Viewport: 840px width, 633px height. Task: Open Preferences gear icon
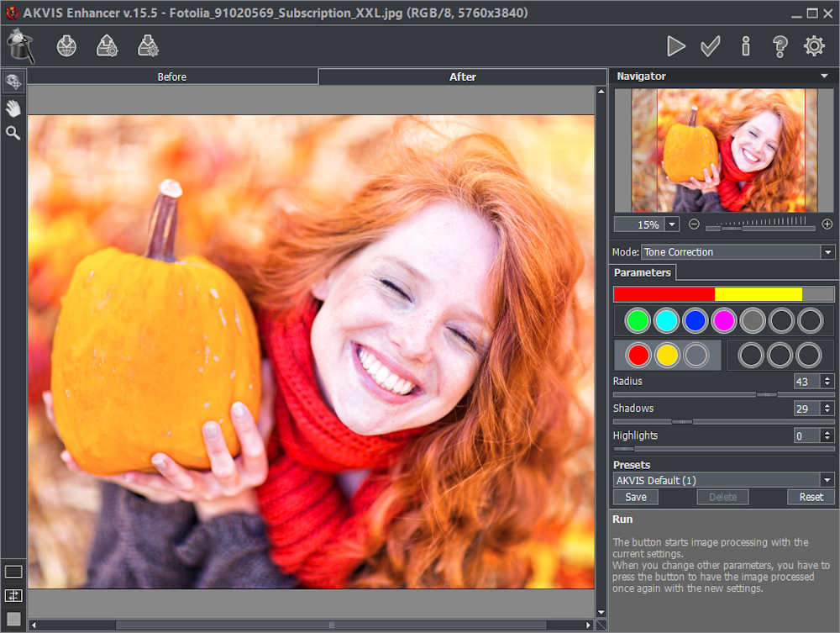click(x=814, y=46)
